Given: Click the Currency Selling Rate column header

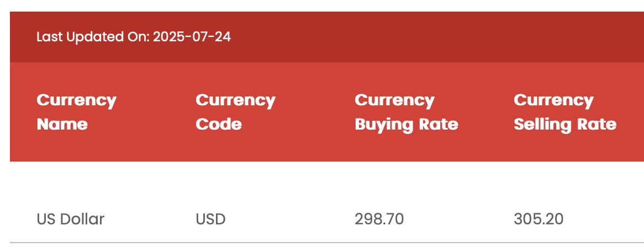Looking at the screenshot, I should (564, 112).
